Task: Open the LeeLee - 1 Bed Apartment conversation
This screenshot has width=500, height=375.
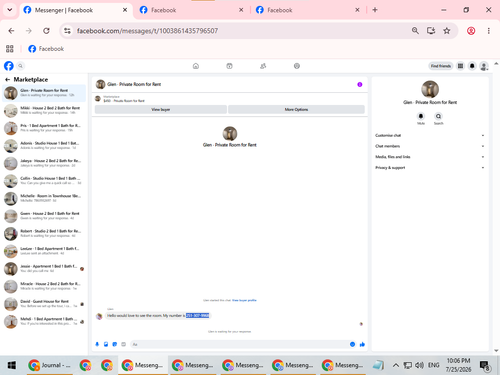Action: [x=44, y=251]
